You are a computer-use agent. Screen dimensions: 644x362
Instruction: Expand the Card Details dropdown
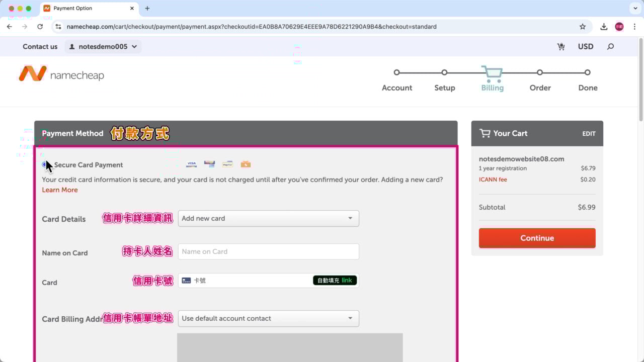268,218
